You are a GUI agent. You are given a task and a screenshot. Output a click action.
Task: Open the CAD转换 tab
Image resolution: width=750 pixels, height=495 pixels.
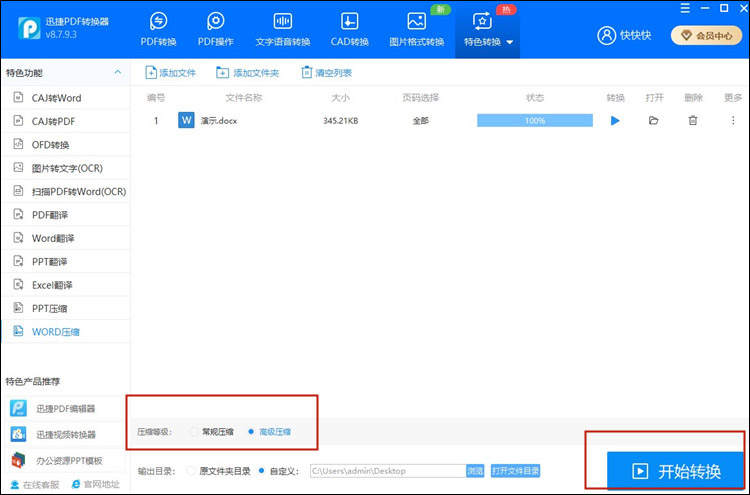350,30
